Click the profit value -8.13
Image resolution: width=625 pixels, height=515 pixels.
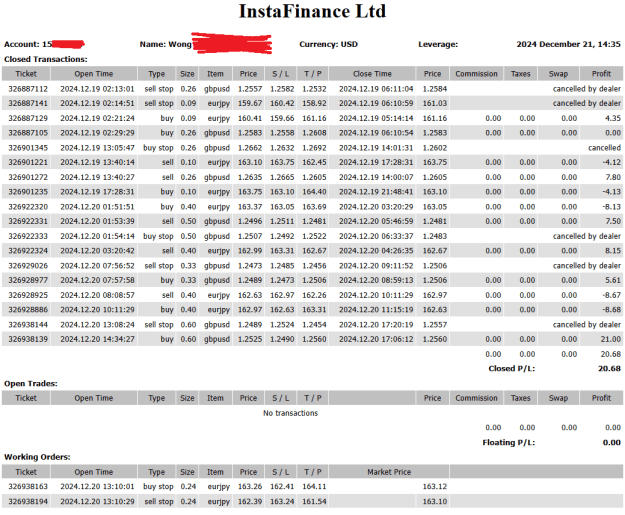(x=611, y=207)
